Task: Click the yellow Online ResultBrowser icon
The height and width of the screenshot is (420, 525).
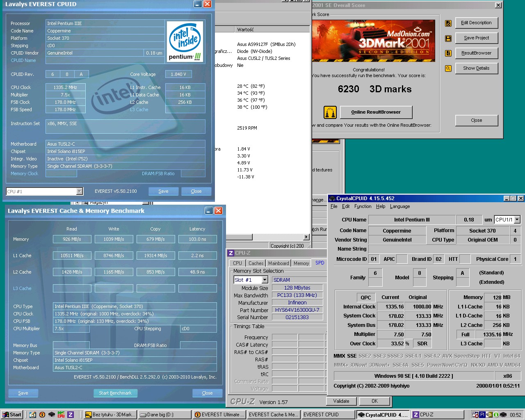Action: click(x=330, y=112)
